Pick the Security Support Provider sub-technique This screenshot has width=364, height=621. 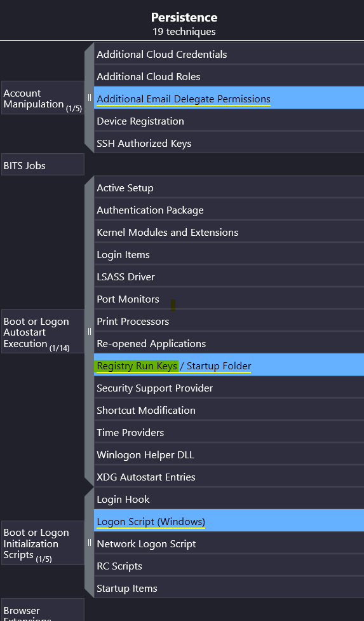pyautogui.click(x=229, y=387)
